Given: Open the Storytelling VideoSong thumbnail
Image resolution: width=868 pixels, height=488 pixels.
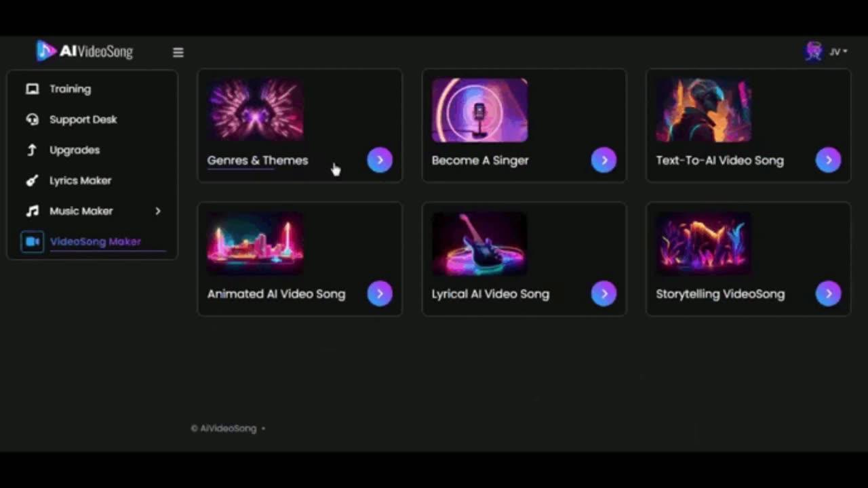Looking at the screenshot, I should click(x=704, y=243).
